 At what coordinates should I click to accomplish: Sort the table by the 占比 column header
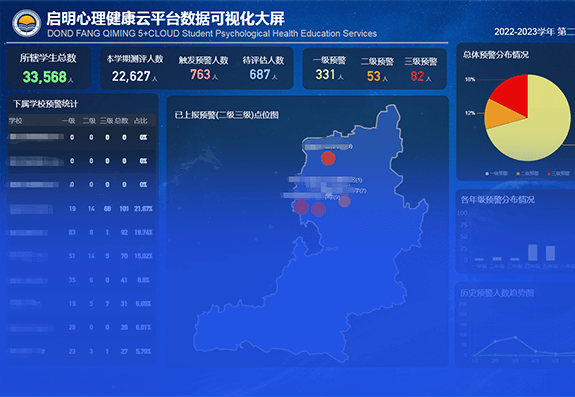click(x=140, y=121)
